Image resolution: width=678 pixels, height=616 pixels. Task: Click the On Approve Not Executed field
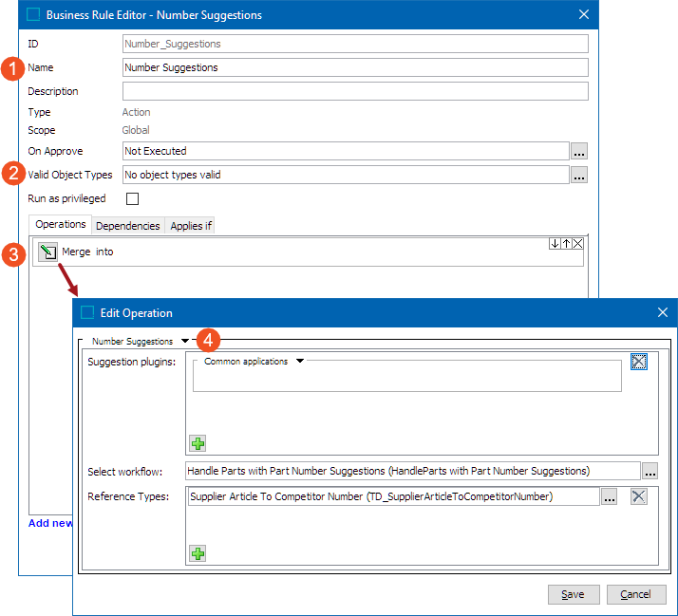coord(346,151)
